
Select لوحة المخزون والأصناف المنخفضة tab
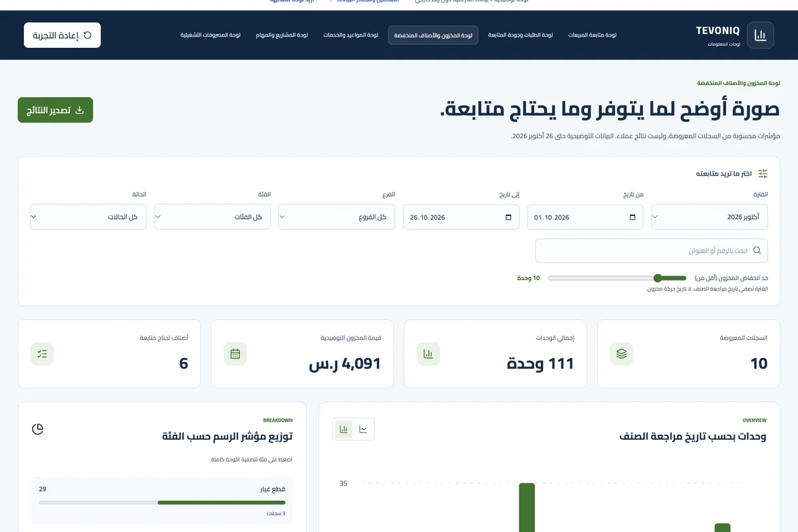click(x=433, y=35)
